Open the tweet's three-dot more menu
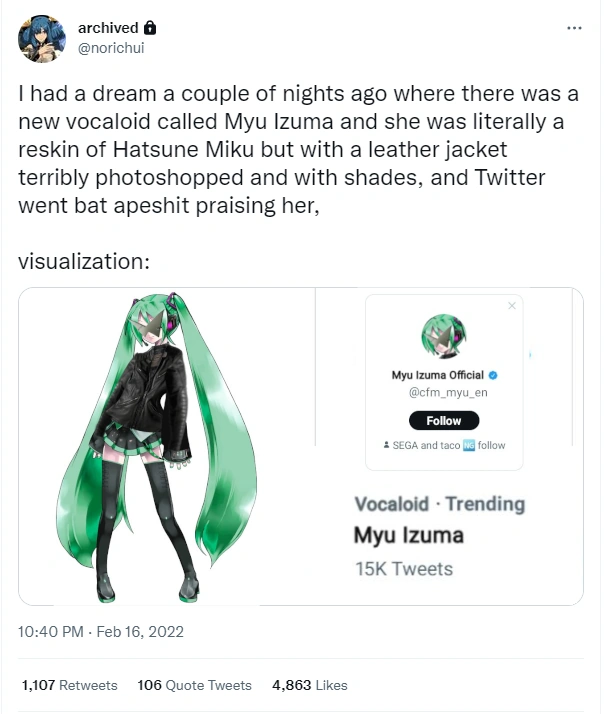Image resolution: width=604 pixels, height=714 pixels. (x=573, y=27)
